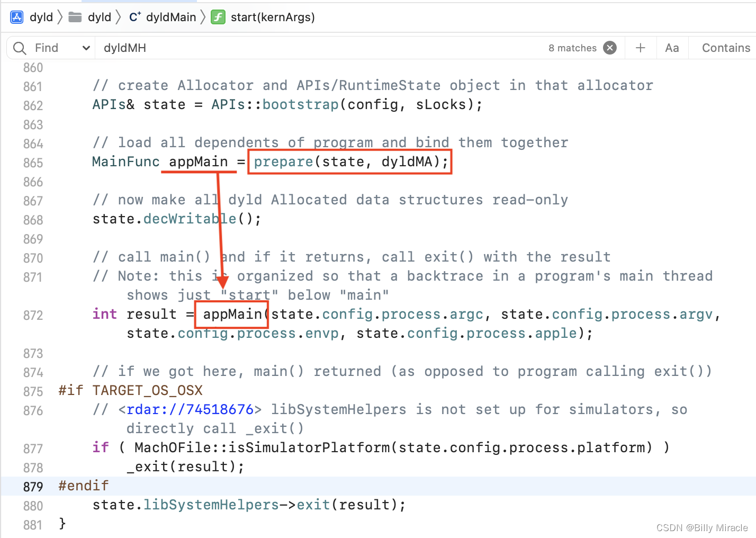Click the first dyld breadcrumb label

[x=41, y=17]
